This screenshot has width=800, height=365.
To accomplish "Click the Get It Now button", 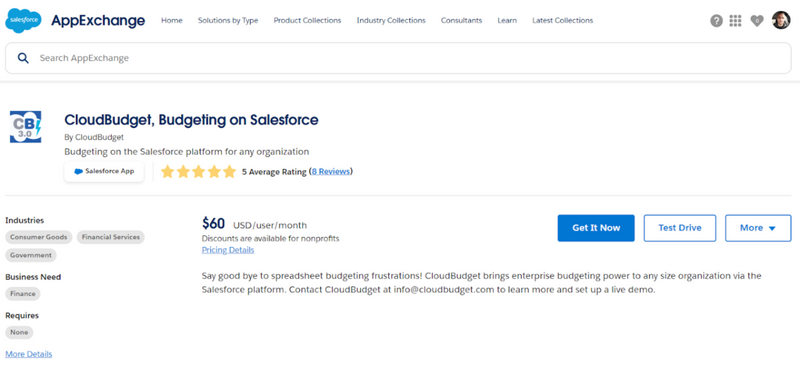I will pyautogui.click(x=596, y=228).
